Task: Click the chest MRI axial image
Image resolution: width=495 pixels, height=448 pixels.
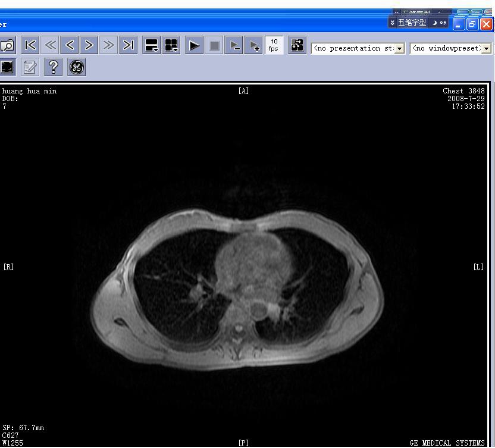Action: (x=237, y=289)
